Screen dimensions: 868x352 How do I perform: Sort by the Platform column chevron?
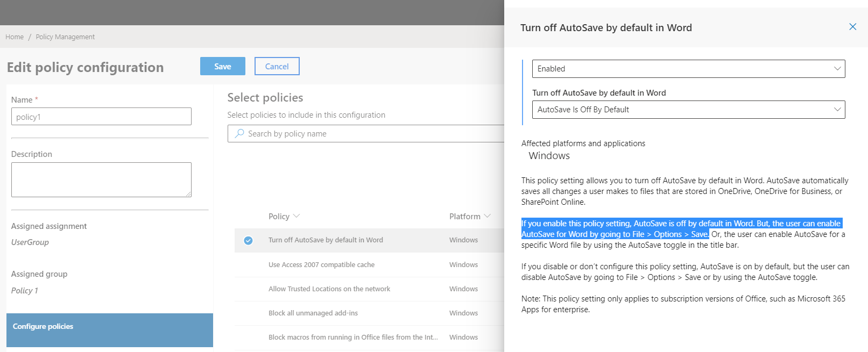coord(488,216)
